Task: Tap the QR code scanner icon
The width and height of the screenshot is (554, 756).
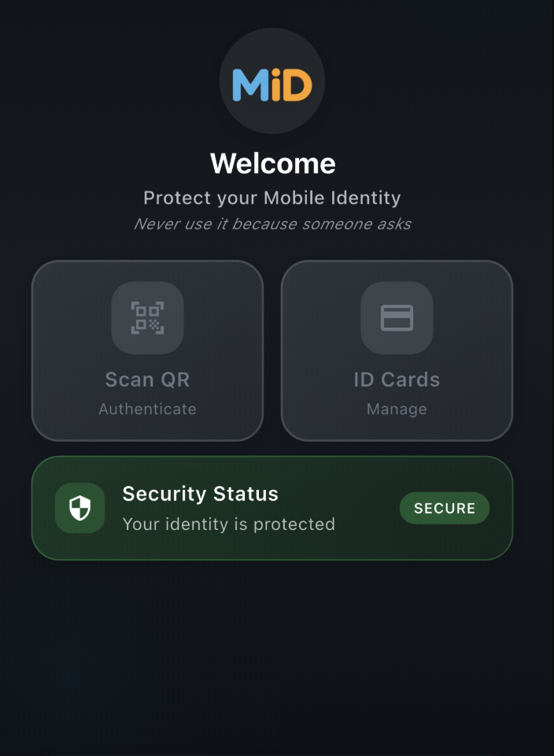Action: point(147,317)
